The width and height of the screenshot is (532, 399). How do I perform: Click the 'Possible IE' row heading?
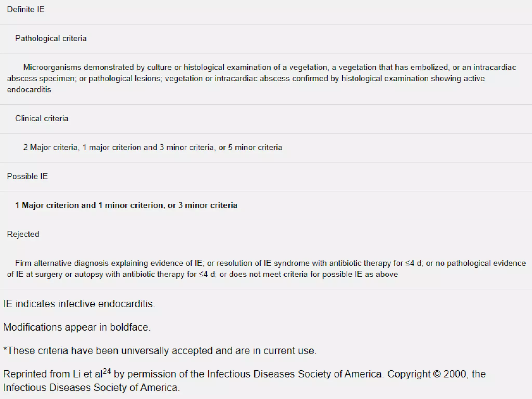(27, 176)
